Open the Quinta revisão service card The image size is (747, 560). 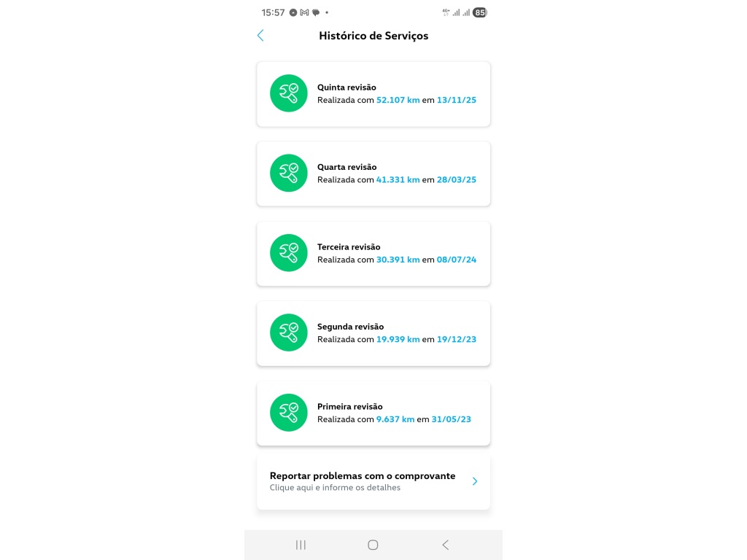(373, 94)
